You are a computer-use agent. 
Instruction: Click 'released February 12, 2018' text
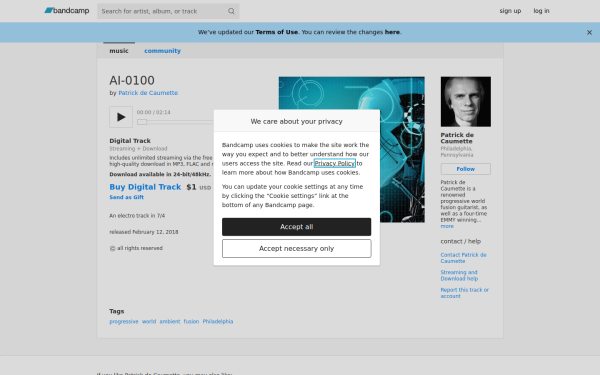(x=144, y=232)
